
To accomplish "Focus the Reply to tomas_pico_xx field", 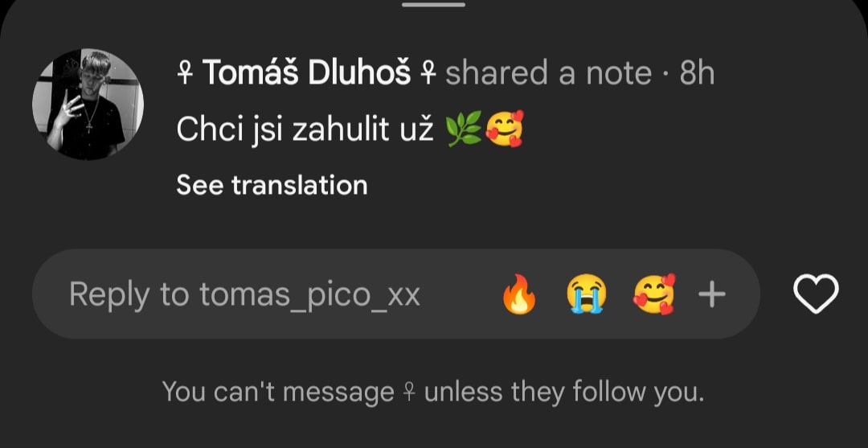I will 395,294.
